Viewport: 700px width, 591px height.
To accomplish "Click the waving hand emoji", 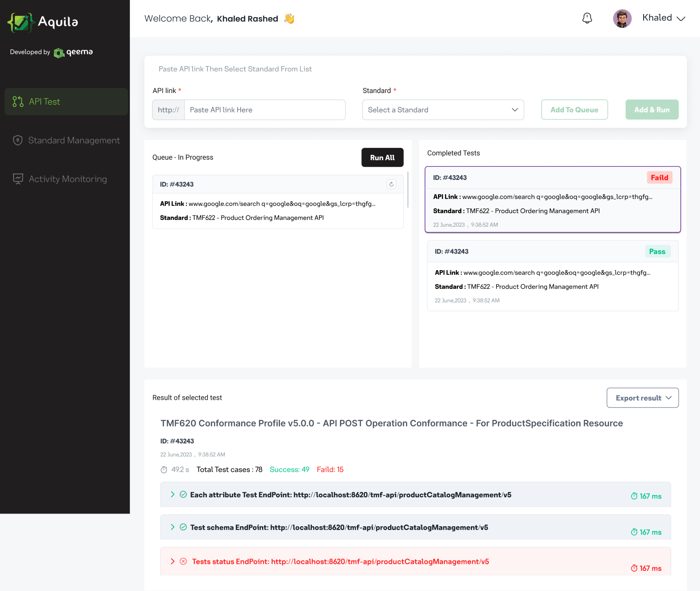I will click(289, 18).
